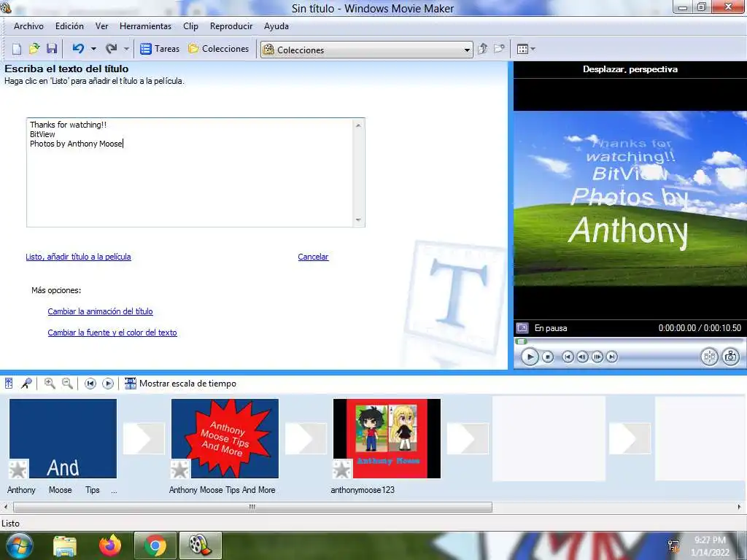Click Movie Maker taskbar icon
Screen dimensions: 747x560
click(x=200, y=545)
